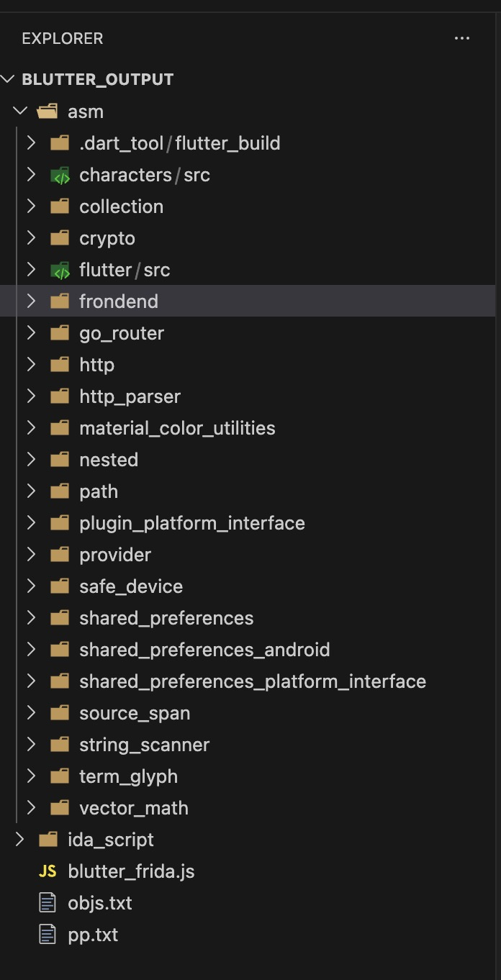
Task: Collapse the BLUTTER_OUTPUT root section
Action: (9, 79)
